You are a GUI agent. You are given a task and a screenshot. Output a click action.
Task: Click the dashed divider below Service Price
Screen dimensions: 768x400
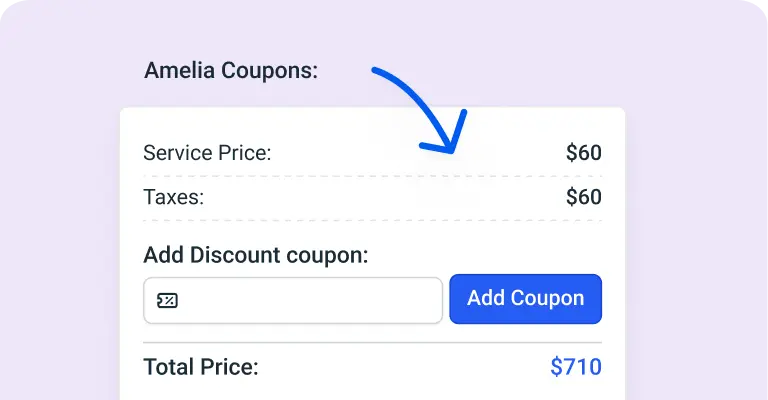coord(373,176)
